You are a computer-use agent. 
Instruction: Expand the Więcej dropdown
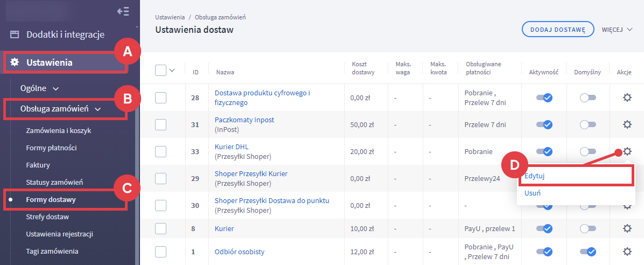click(617, 29)
